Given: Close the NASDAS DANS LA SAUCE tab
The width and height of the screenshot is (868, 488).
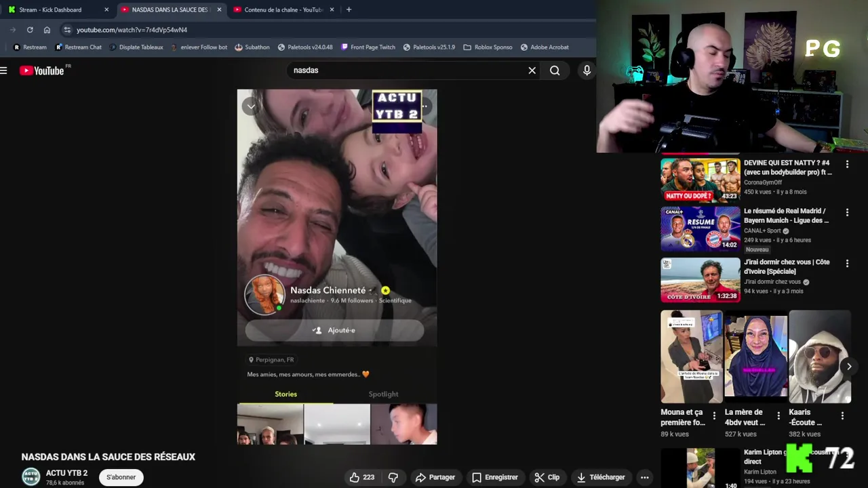Looking at the screenshot, I should point(219,9).
